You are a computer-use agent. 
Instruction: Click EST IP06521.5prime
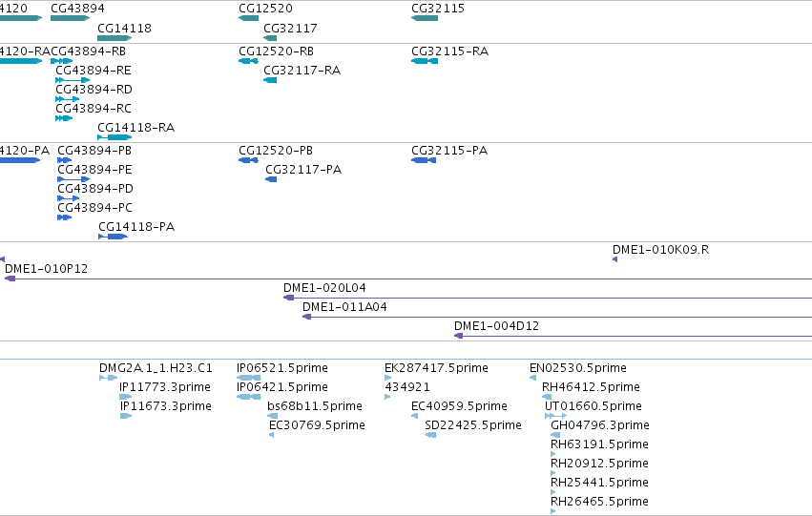(249, 379)
